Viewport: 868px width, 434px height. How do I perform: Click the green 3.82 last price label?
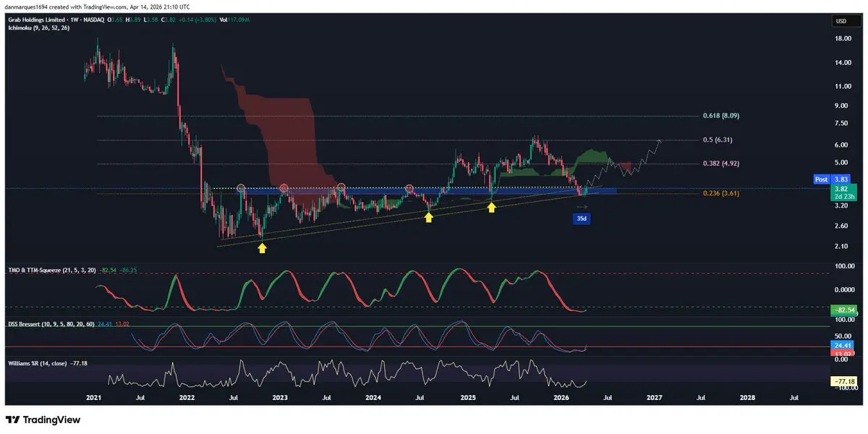coord(844,192)
